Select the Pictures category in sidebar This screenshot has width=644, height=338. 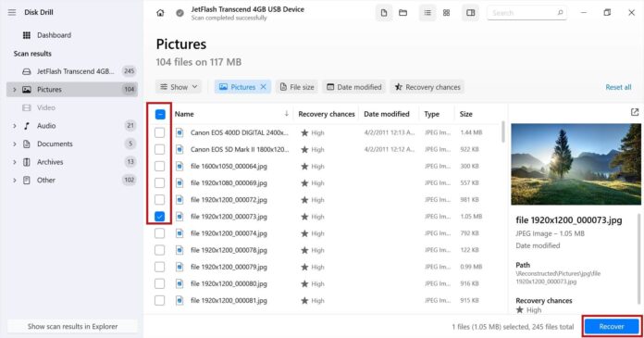click(x=72, y=90)
